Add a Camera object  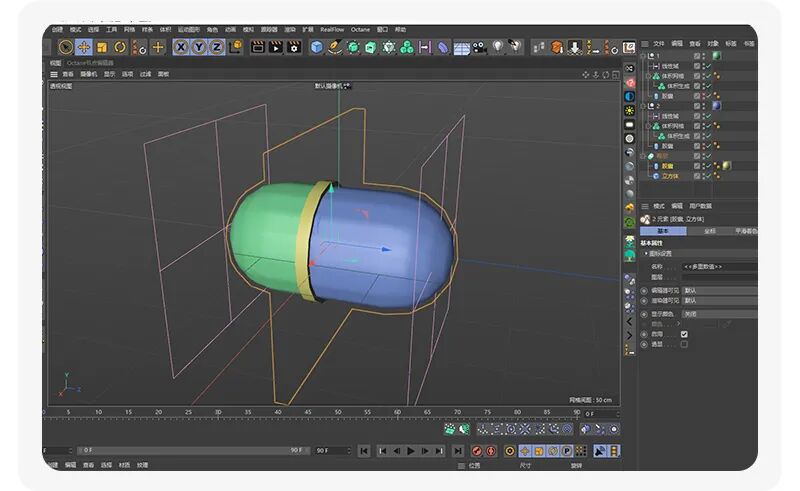point(479,47)
